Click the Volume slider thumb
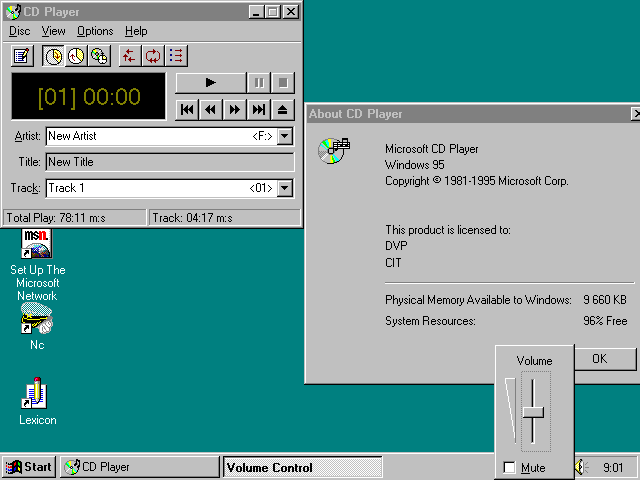The image size is (640, 480). click(534, 411)
